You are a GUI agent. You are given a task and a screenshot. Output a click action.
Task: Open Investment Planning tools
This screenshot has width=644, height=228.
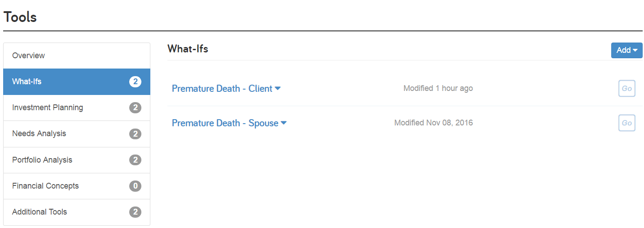click(x=77, y=108)
